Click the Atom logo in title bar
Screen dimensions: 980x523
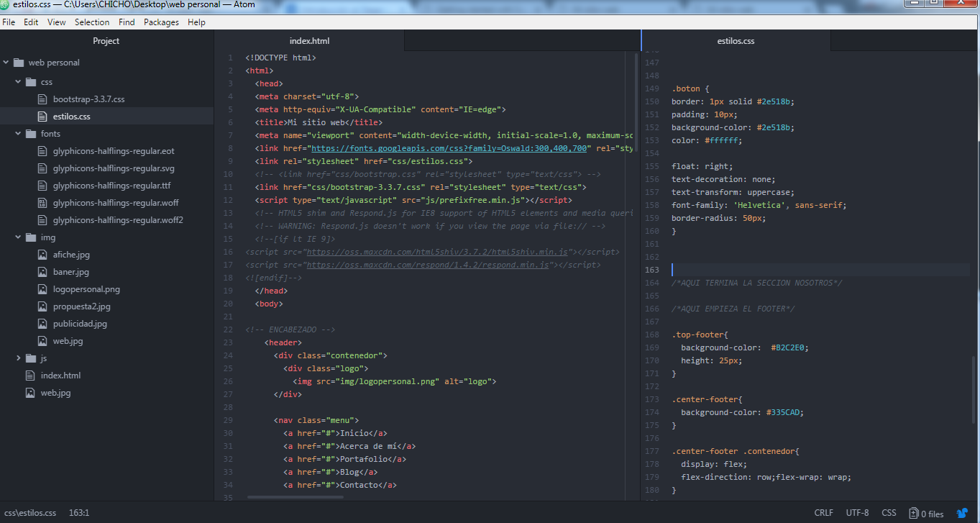coord(5,5)
